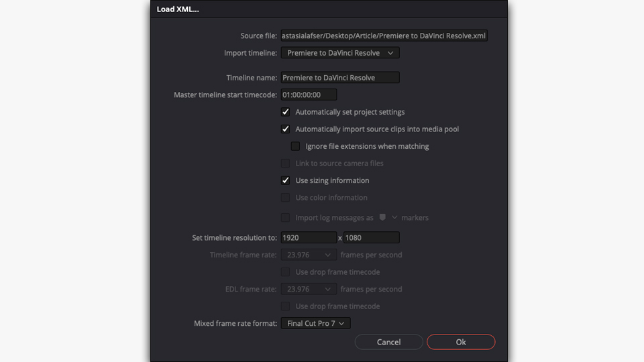Image resolution: width=644 pixels, height=362 pixels.
Task: Open Mixed frame rate format dropdown
Action: point(315,323)
